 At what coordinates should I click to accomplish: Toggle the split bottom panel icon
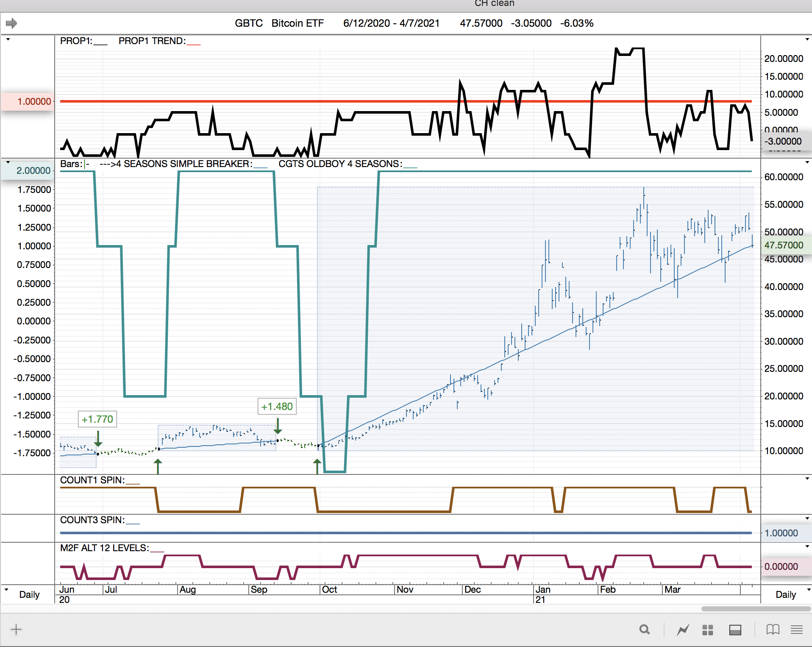point(735,630)
